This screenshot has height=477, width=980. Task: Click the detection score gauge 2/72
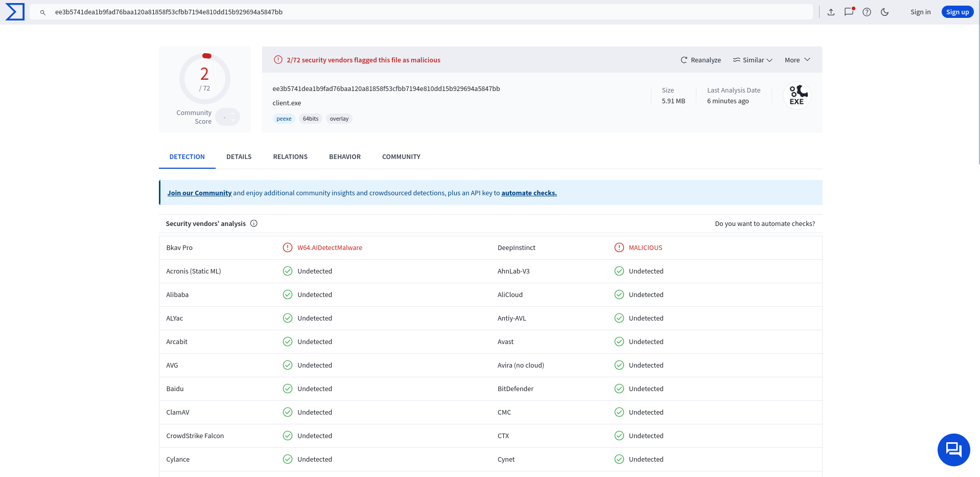pyautogui.click(x=205, y=79)
